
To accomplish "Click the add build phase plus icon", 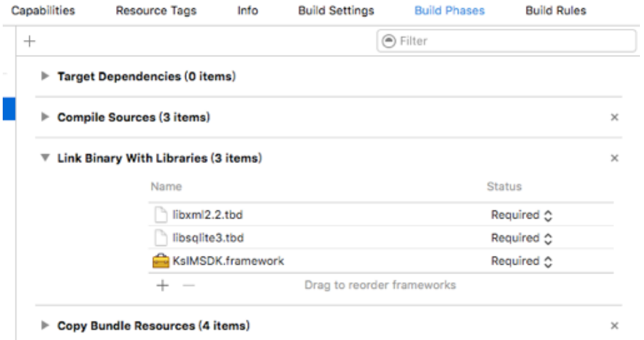I will pos(29,41).
